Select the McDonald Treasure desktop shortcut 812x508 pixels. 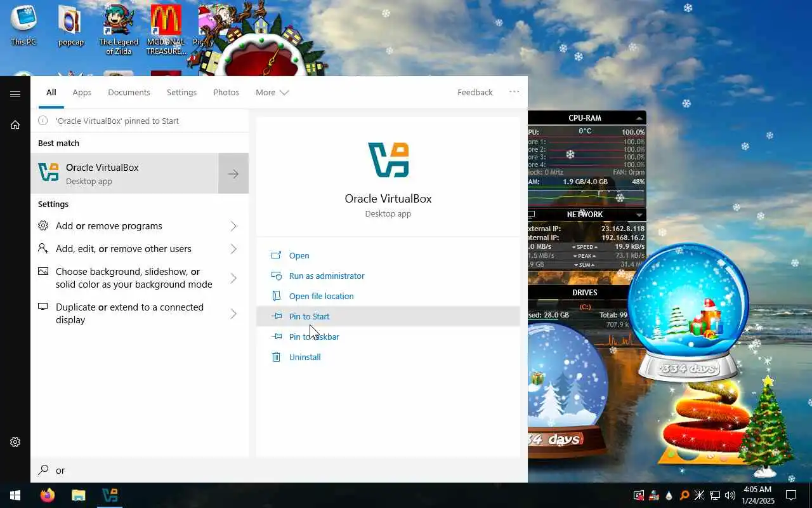(x=166, y=29)
